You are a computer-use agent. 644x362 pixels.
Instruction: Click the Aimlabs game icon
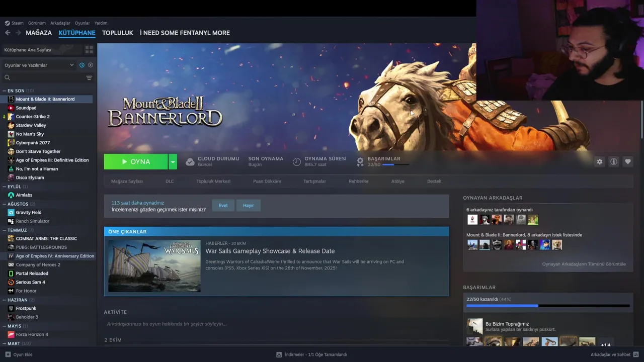coord(11,195)
